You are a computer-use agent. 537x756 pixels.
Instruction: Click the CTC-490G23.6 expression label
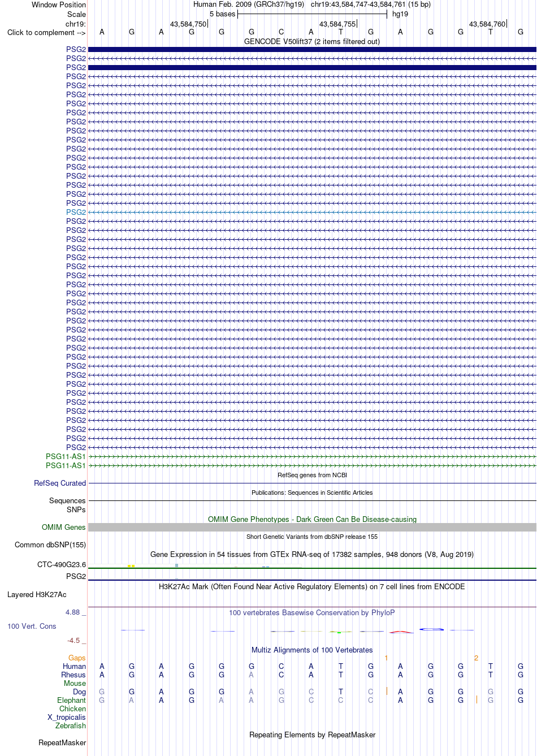pos(62,564)
